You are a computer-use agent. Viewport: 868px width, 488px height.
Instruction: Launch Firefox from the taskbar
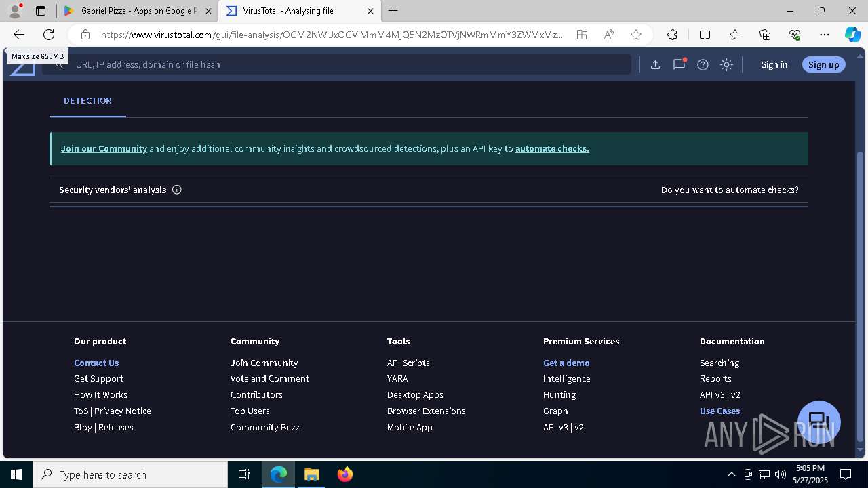pos(344,474)
